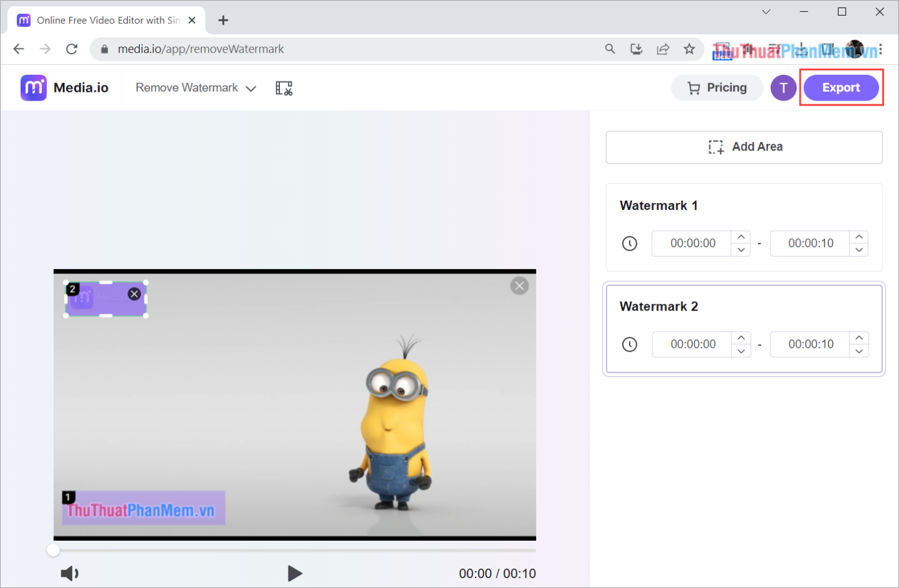
Task: Click the clock icon for Watermark 2
Action: pos(629,344)
